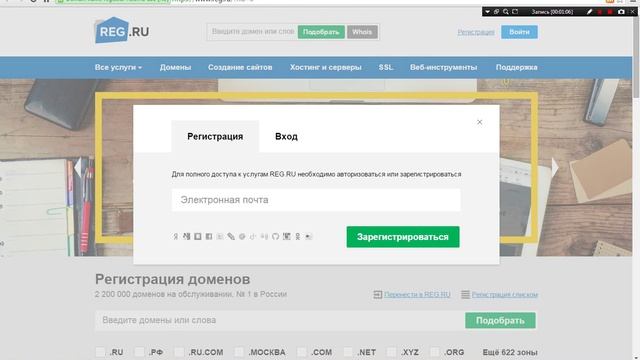
Task: Check the .ORG domain zone checkbox
Action: pos(435,352)
